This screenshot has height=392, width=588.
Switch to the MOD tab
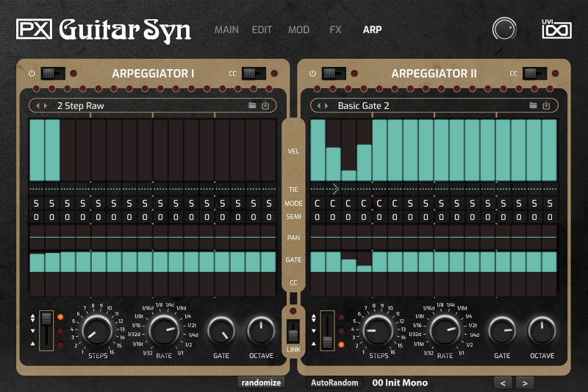click(x=298, y=29)
